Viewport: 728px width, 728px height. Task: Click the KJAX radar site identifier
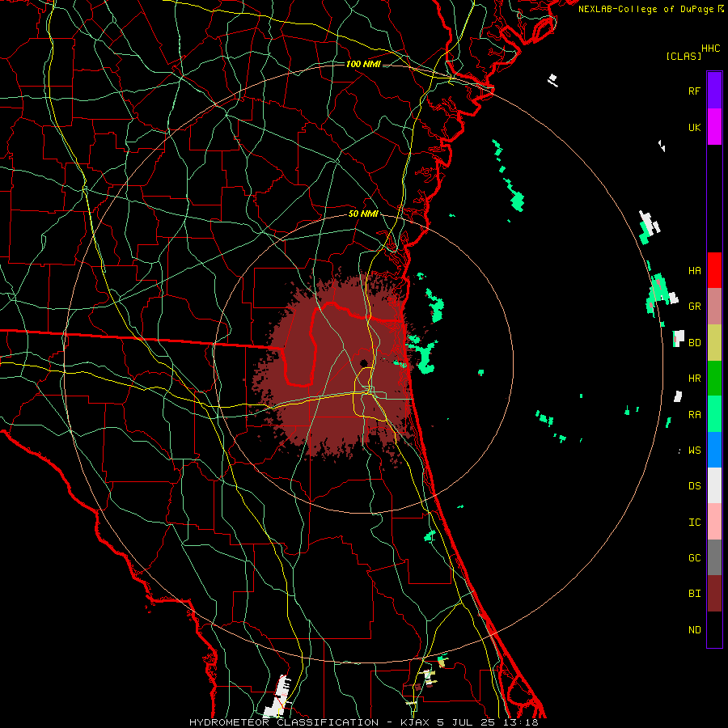(x=416, y=722)
